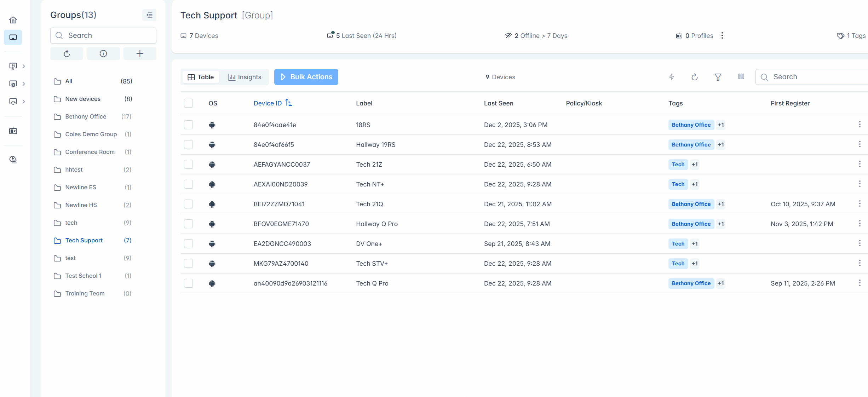Open the device table filter icon
Image resolution: width=868 pixels, height=397 pixels.
(x=718, y=77)
